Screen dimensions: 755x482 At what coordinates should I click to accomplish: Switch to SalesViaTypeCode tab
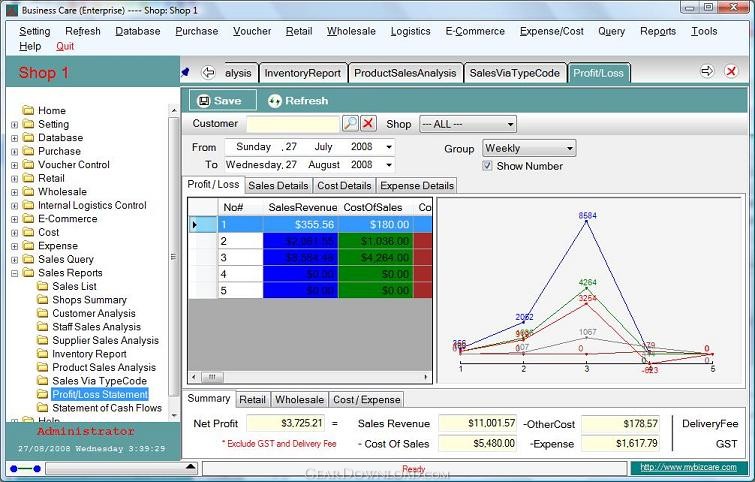pyautogui.click(x=514, y=73)
